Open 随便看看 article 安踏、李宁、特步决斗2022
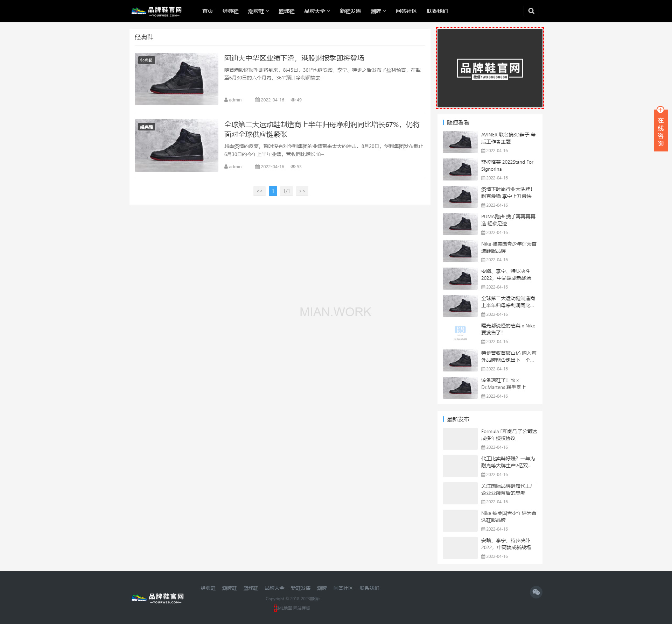Viewport: 672px width, 624px height. pos(506,275)
